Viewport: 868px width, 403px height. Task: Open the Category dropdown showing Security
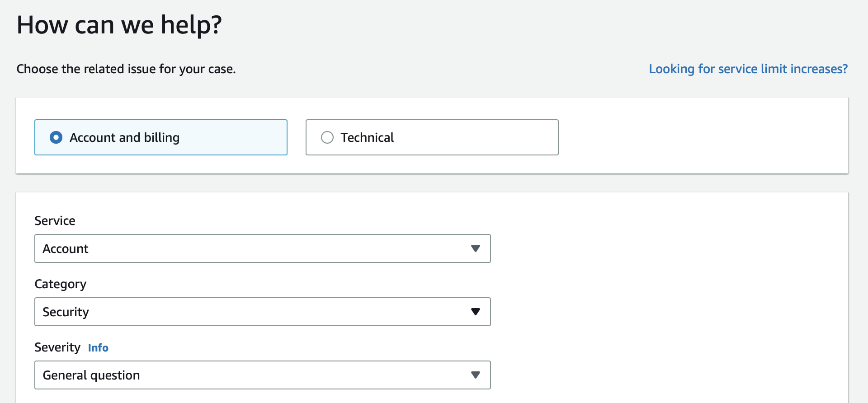(x=263, y=312)
